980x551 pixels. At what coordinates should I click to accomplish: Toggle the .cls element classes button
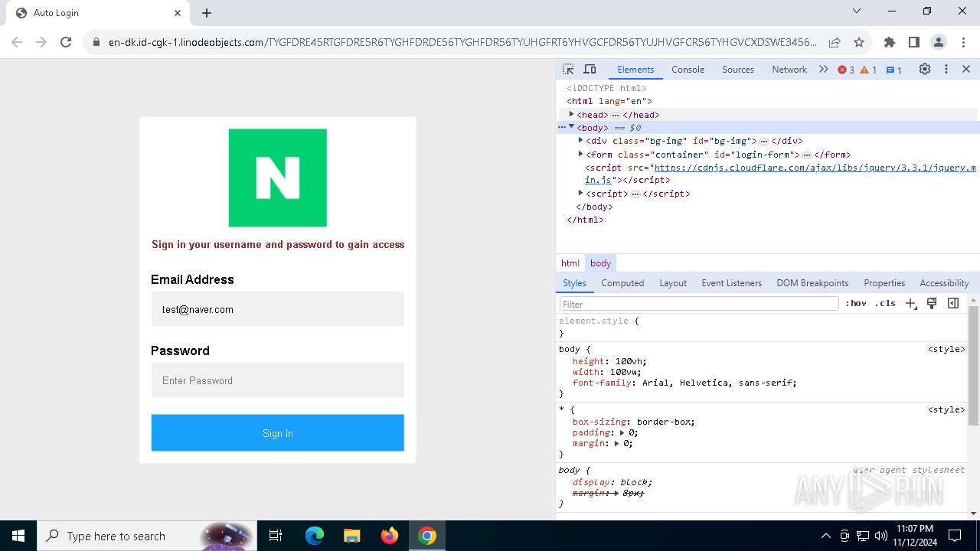(885, 303)
